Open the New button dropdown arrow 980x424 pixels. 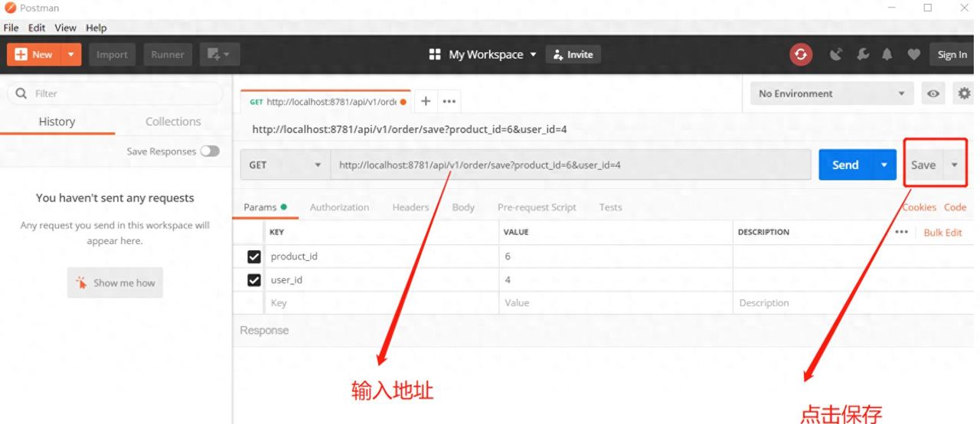tap(70, 54)
